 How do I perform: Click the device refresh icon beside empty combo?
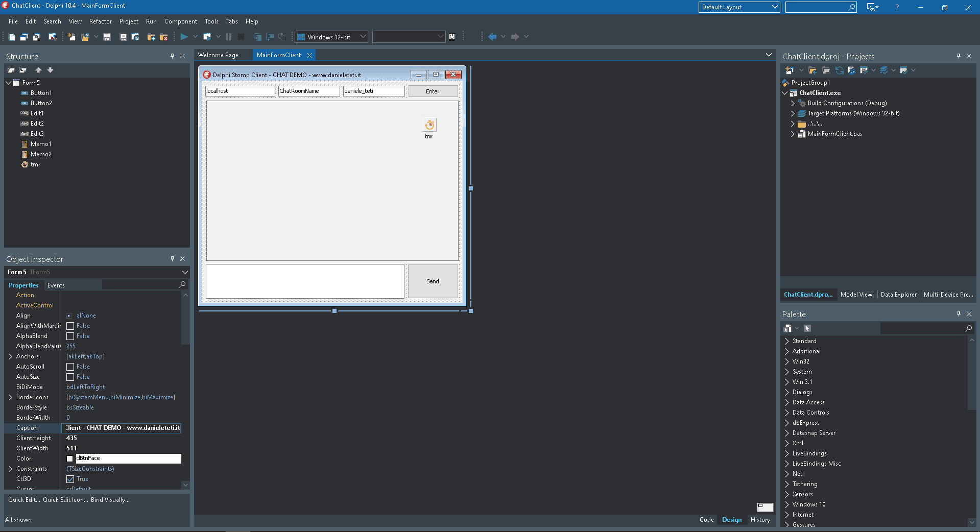tap(452, 37)
